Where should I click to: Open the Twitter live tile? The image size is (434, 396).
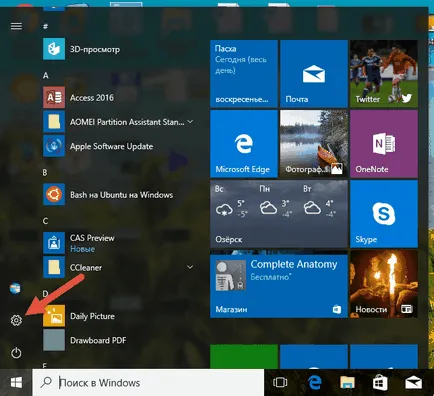[x=384, y=74]
